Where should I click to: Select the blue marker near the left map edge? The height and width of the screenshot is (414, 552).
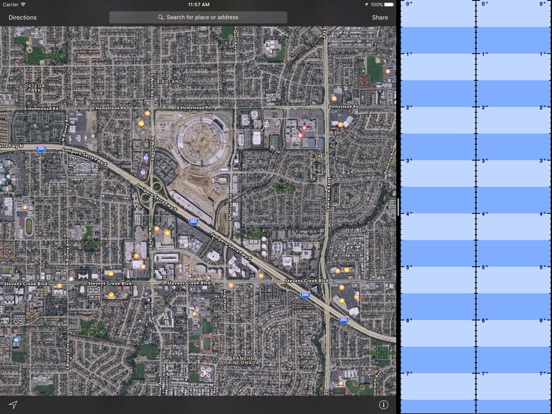[16, 340]
